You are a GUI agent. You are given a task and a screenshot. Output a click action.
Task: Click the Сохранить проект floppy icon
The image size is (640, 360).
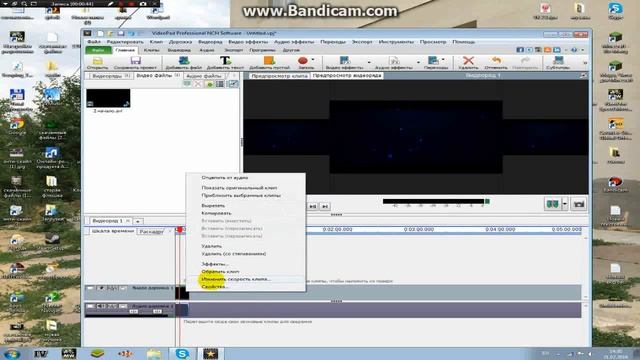click(x=136, y=61)
